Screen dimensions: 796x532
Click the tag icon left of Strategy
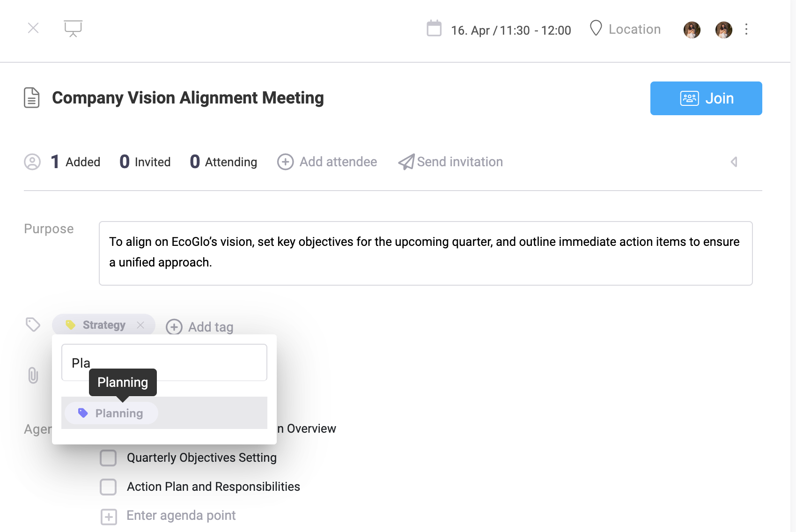pyautogui.click(x=33, y=325)
